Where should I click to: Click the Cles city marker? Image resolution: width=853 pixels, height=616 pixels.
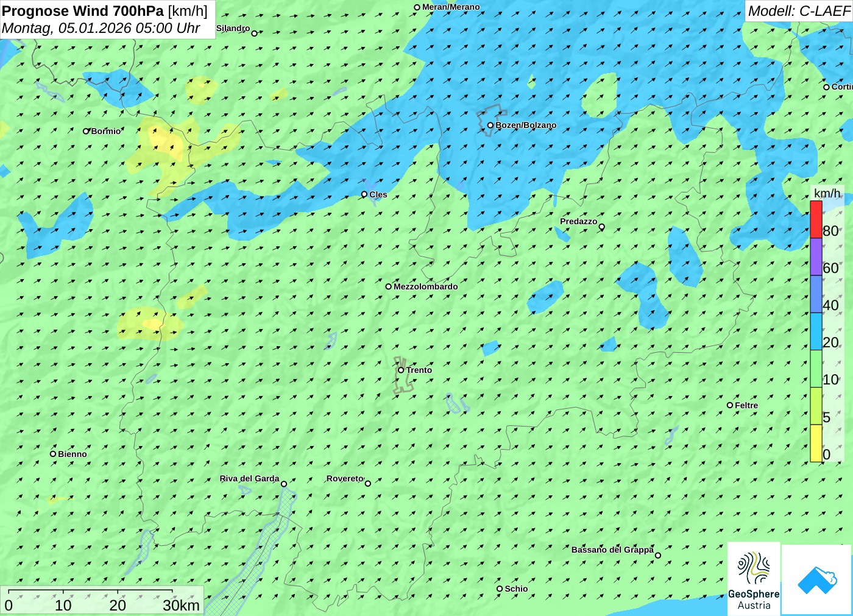point(364,194)
